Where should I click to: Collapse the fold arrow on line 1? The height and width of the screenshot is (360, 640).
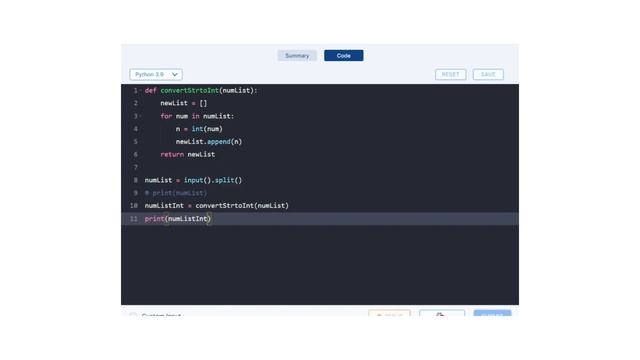tap(141, 91)
